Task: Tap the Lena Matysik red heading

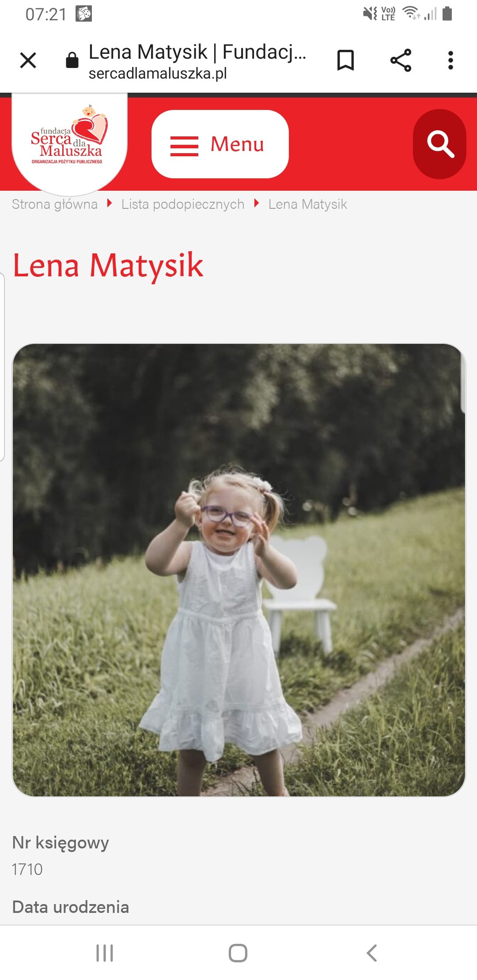Action: (108, 266)
